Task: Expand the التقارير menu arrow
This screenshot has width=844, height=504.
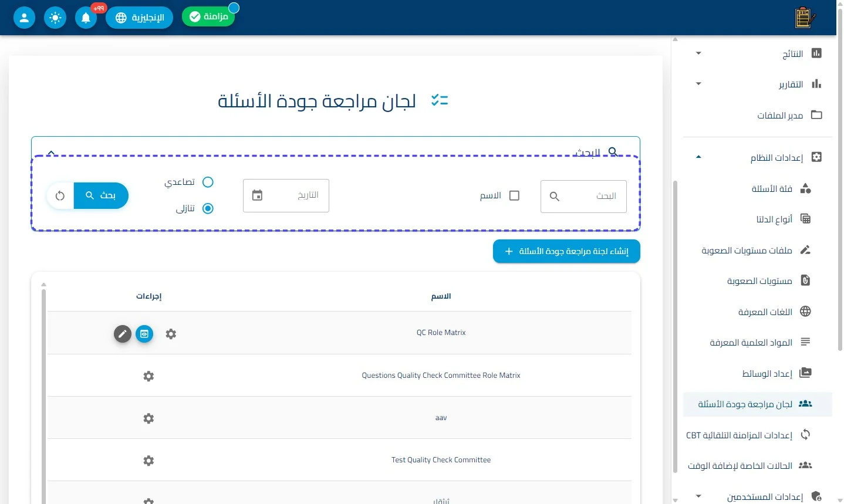Action: 698,84
